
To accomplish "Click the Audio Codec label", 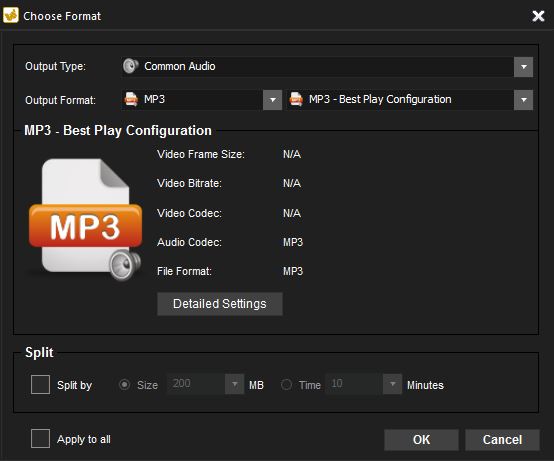I will (189, 242).
